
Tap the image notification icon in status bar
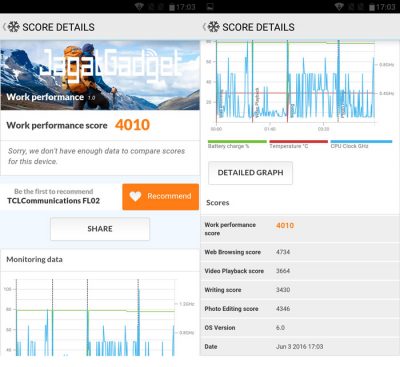pyautogui.click(x=210, y=7)
